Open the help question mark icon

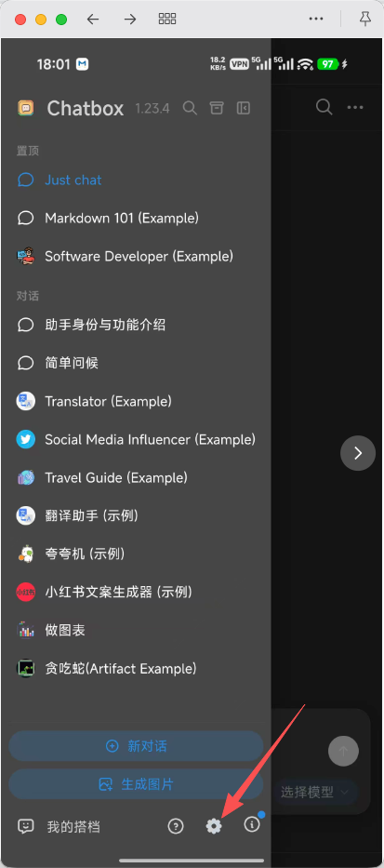click(x=176, y=826)
